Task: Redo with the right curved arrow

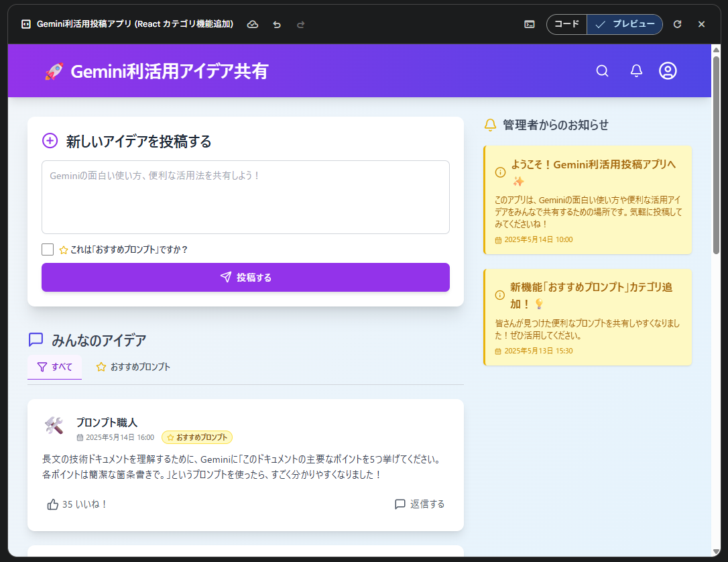Action: pos(300,24)
